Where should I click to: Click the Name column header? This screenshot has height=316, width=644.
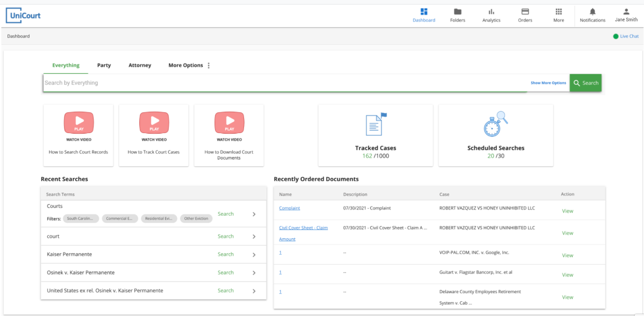point(286,194)
